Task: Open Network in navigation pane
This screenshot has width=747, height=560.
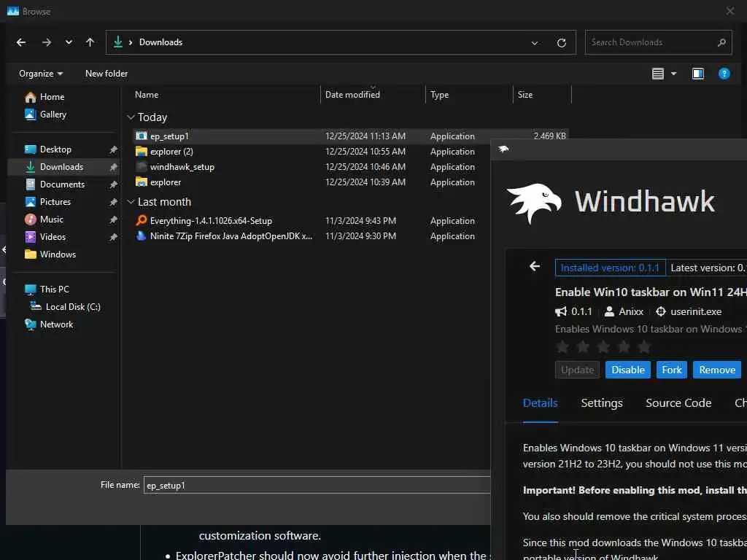Action: [x=56, y=324]
